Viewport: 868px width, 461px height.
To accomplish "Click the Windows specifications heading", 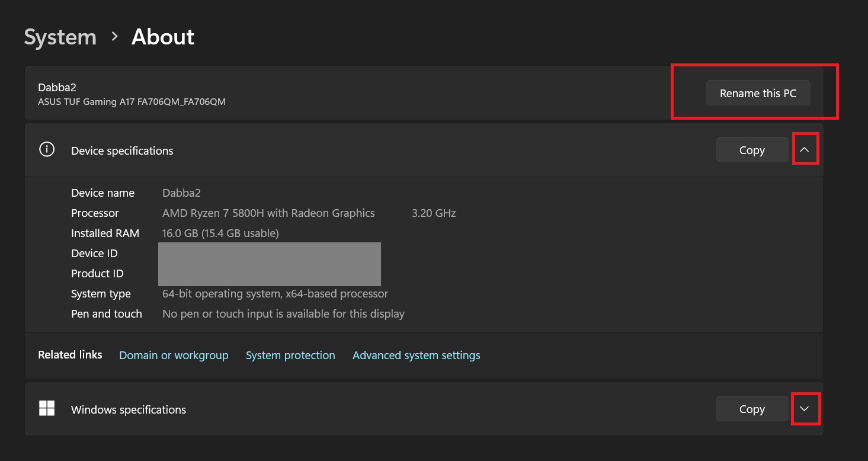I will pos(129,409).
